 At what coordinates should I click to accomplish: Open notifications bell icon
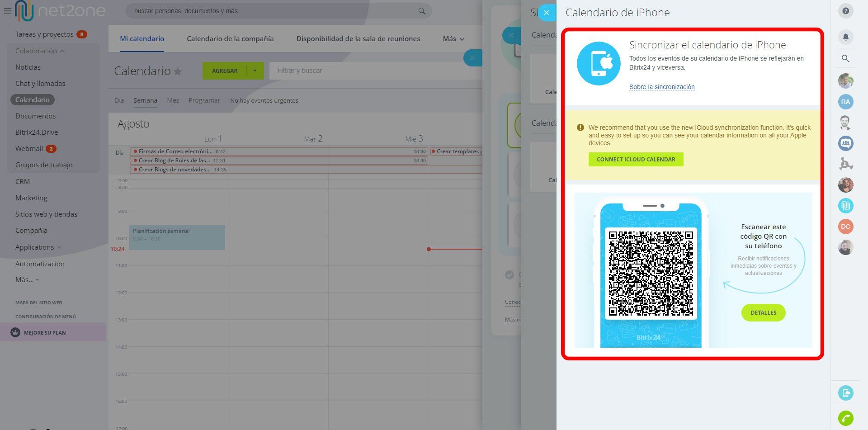tap(845, 37)
